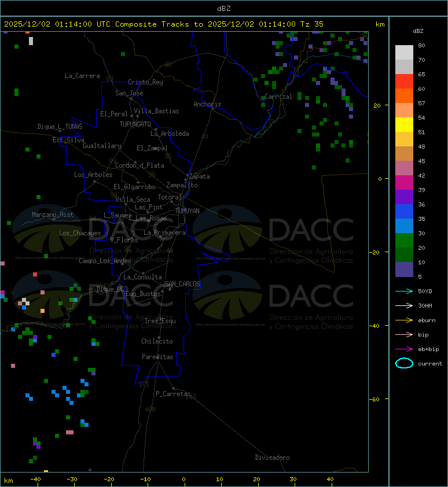Click the 30HM white arrow legend icon

(404, 306)
